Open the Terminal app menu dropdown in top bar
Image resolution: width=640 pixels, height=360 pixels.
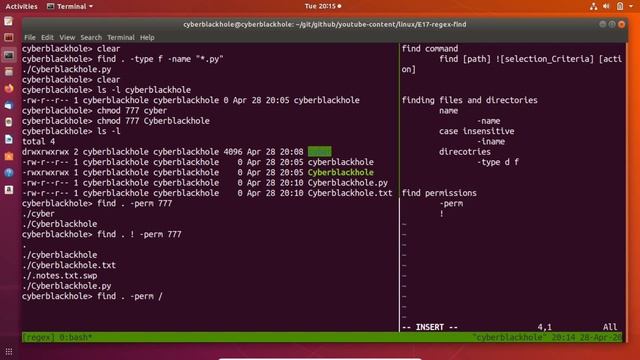click(70, 6)
